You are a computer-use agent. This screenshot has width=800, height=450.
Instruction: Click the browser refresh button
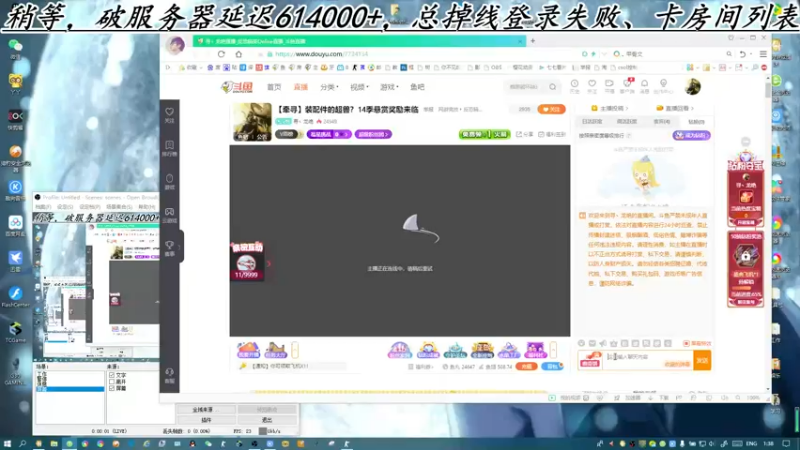tap(221, 54)
